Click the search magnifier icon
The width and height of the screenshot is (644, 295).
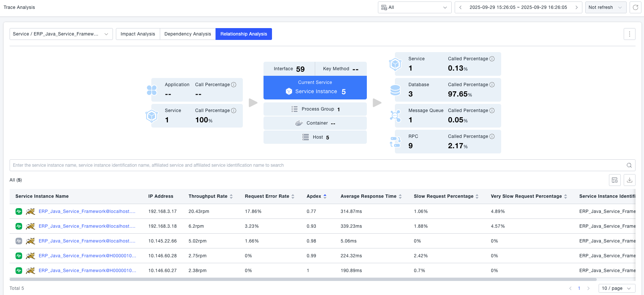(x=629, y=165)
